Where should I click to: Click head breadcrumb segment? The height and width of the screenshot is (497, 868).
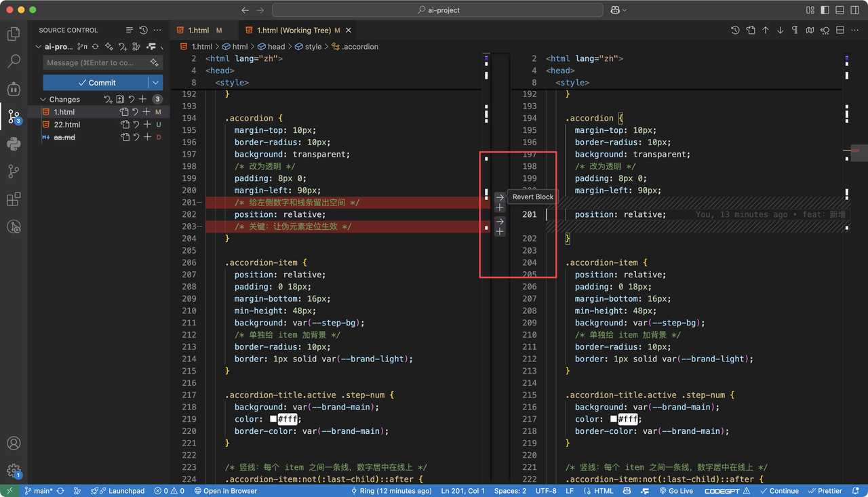(271, 47)
